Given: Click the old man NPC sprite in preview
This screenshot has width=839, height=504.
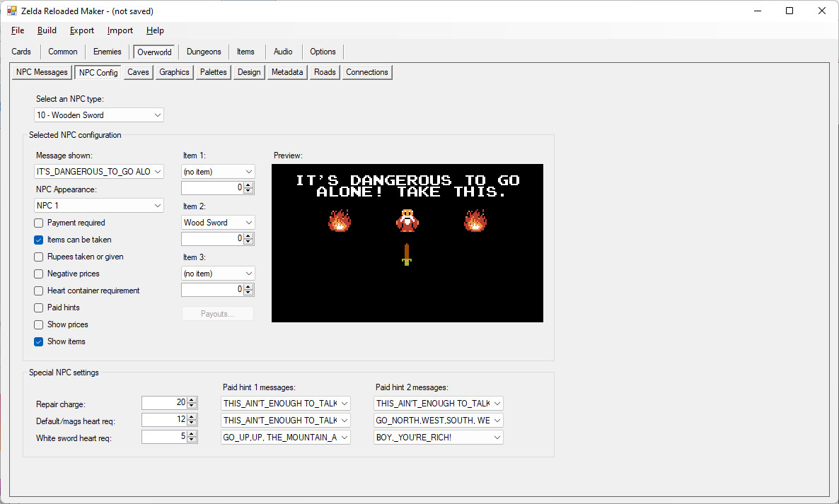Looking at the screenshot, I should [407, 221].
